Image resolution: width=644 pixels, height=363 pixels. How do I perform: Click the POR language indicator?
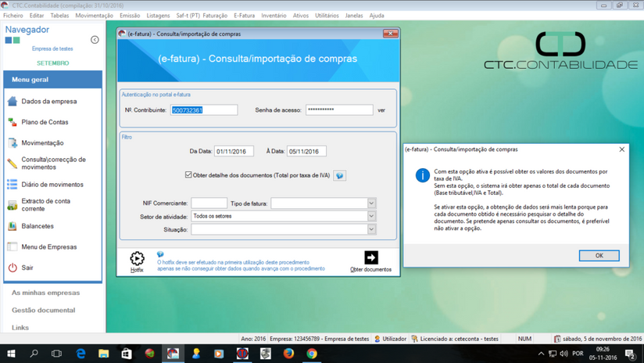578,354
